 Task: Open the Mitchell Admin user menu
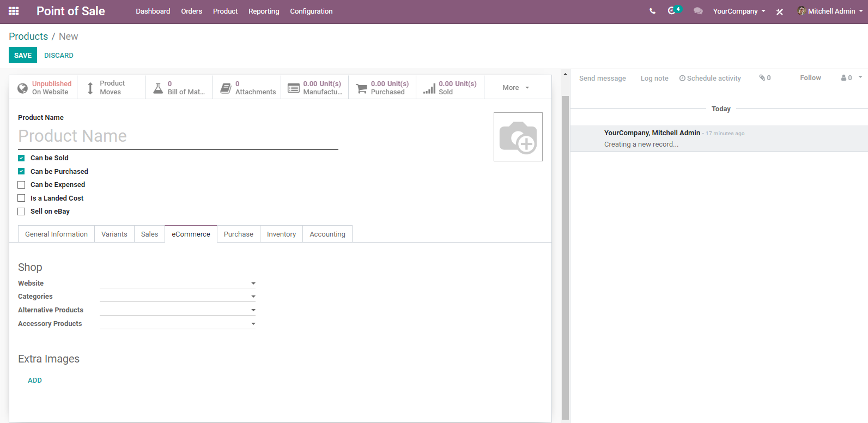pyautogui.click(x=830, y=11)
